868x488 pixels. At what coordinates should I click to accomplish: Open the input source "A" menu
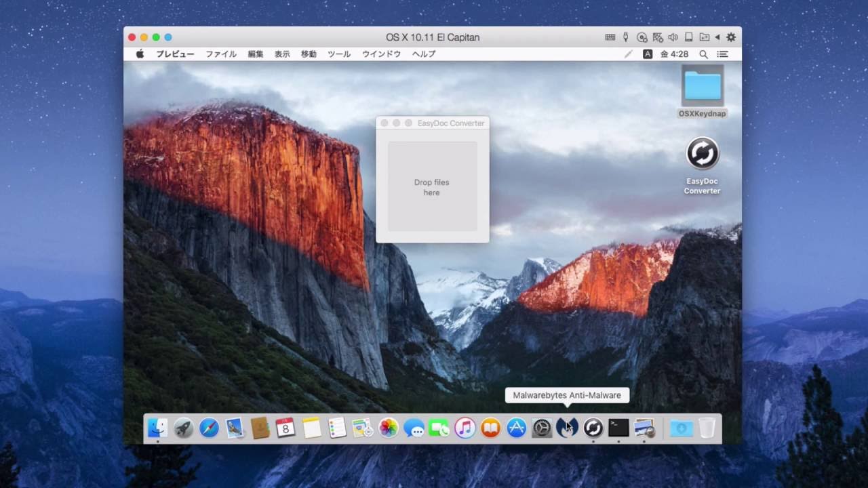(x=648, y=54)
